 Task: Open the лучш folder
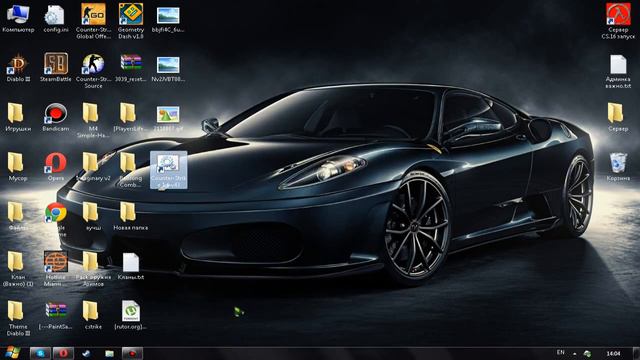(93, 216)
